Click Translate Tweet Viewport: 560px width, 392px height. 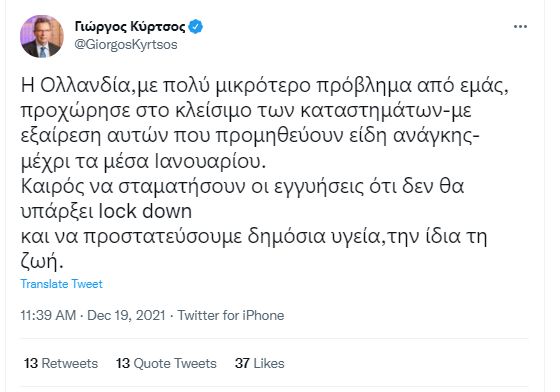61,284
